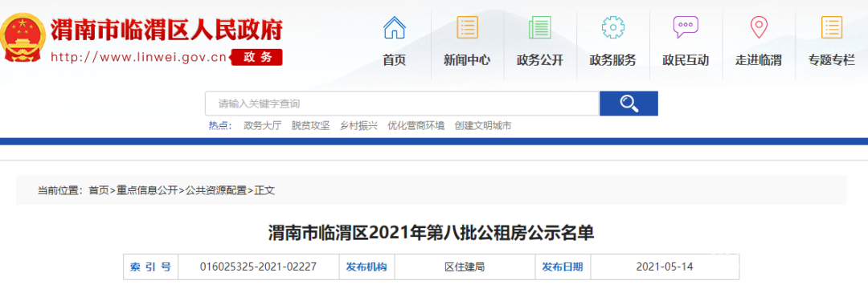Click the red 政务 badge

pyautogui.click(x=256, y=58)
